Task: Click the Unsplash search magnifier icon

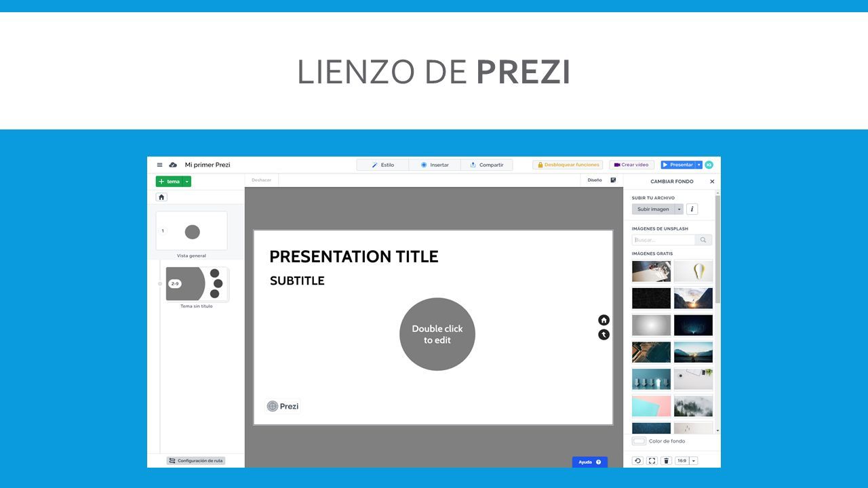Action: (704, 240)
